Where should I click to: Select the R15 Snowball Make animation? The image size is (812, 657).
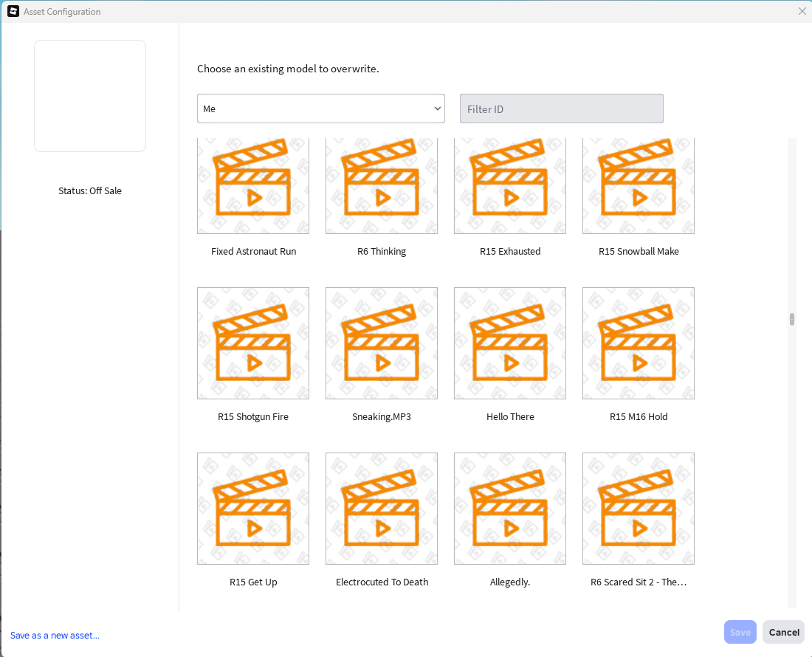(639, 186)
